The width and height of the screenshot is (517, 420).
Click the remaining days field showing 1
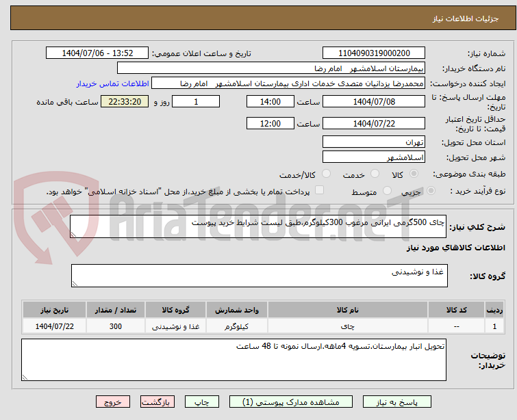click(x=196, y=101)
